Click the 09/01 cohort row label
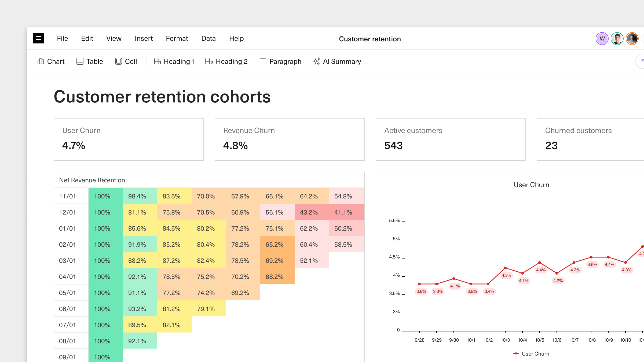 (67, 357)
